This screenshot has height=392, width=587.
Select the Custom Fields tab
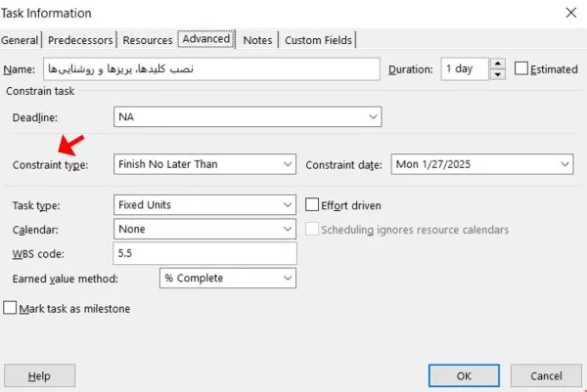click(x=319, y=40)
